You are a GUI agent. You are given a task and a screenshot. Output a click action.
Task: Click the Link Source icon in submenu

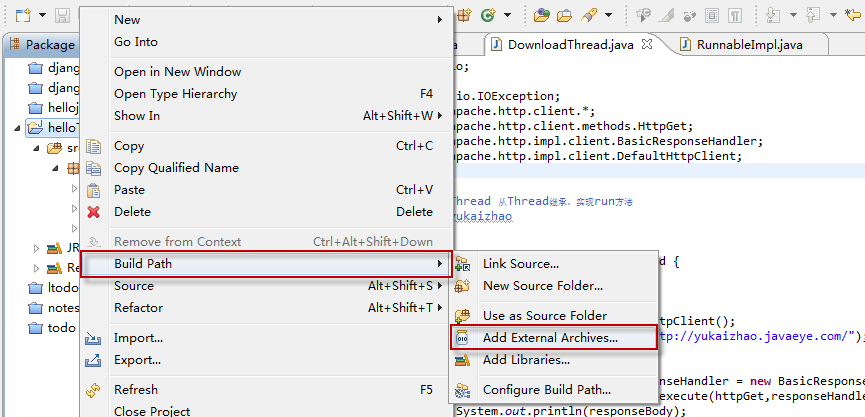point(463,264)
